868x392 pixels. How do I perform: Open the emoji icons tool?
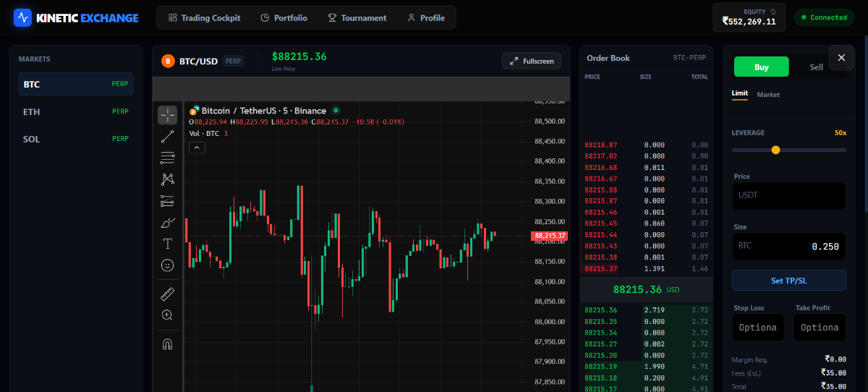[167, 265]
